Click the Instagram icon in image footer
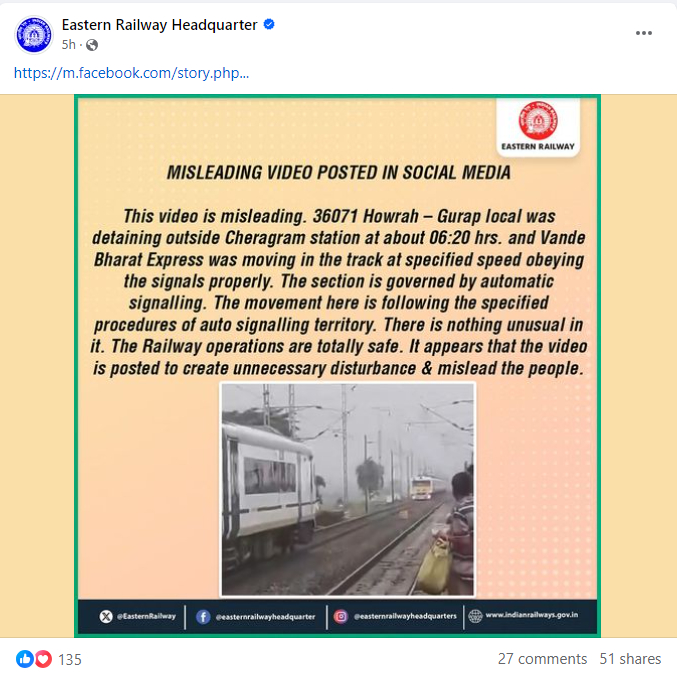Viewport: 677px width, 680px height. click(341, 616)
